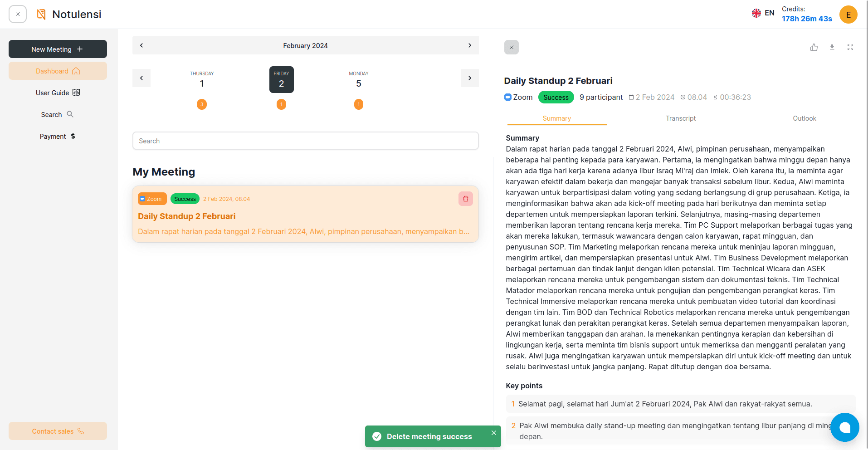
Task: Open the live chat bubble
Action: click(844, 427)
